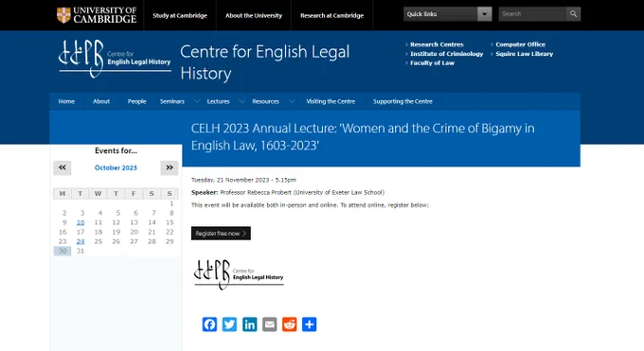
Task: Click the Register free now button
Action: point(221,233)
